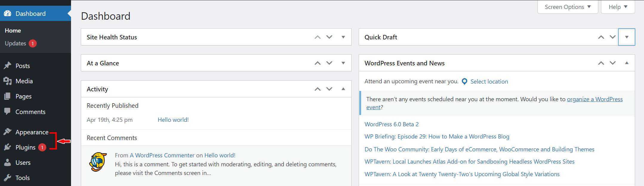Click the Quick Draft heading
This screenshot has height=186, width=644.
pyautogui.click(x=381, y=37)
